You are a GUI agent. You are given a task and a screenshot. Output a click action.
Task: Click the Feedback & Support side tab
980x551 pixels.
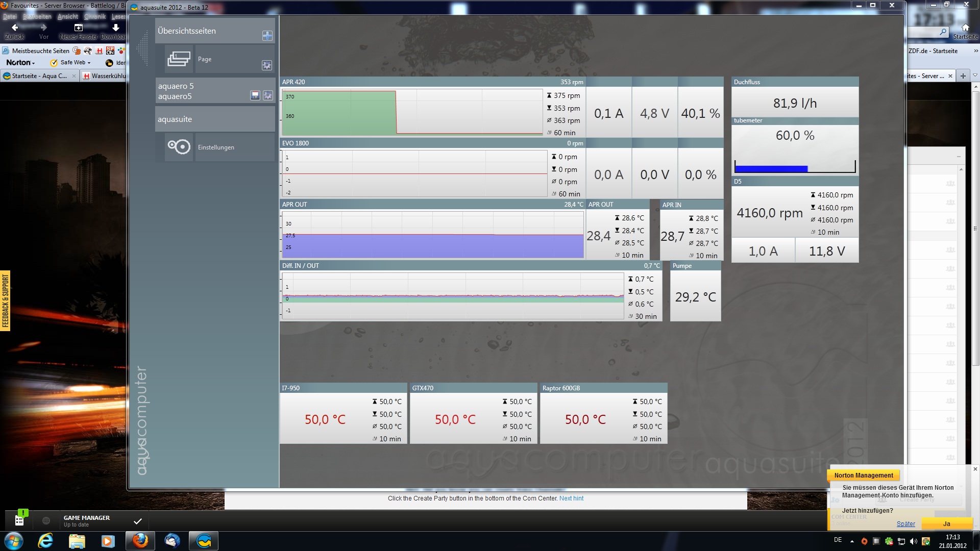[5, 300]
